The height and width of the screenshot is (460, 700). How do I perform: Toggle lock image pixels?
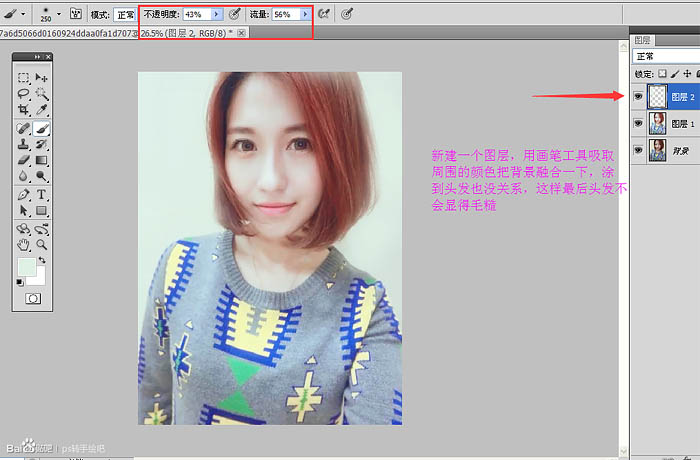[675, 74]
